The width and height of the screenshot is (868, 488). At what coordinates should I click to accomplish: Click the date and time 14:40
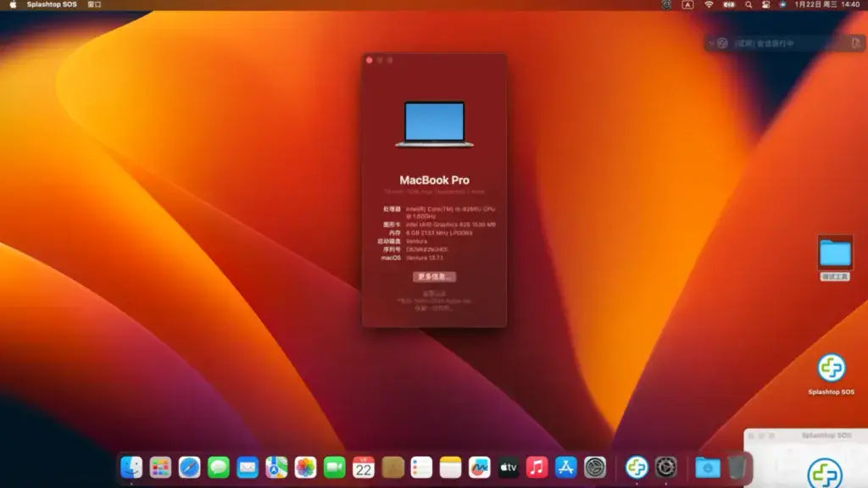(827, 4)
